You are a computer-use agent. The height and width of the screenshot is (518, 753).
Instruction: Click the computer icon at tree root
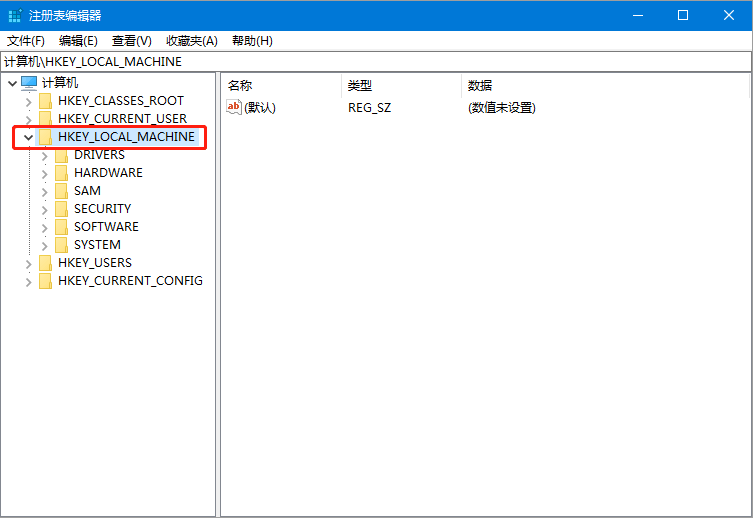pos(29,83)
